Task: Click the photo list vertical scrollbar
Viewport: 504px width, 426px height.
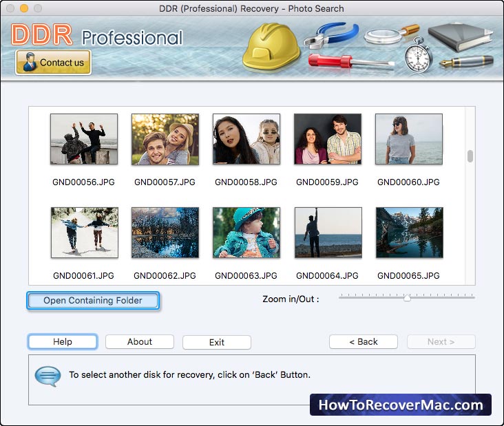Action: [x=470, y=156]
